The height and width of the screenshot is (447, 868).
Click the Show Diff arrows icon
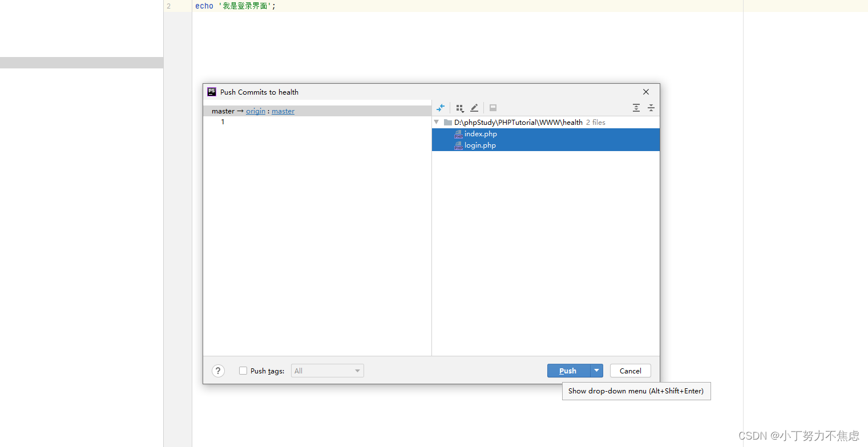(441, 108)
